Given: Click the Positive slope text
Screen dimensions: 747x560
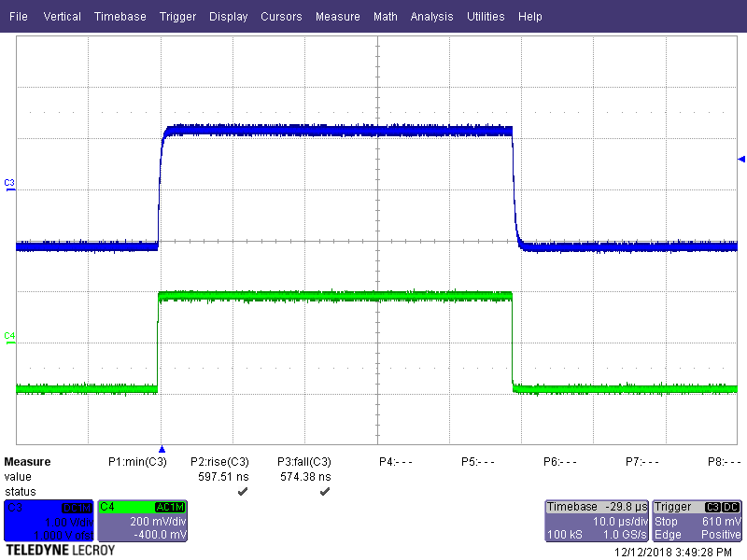Looking at the screenshot, I should coord(721,535).
